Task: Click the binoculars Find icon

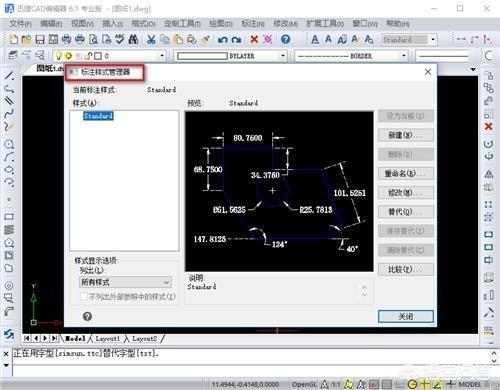Action: (x=133, y=40)
